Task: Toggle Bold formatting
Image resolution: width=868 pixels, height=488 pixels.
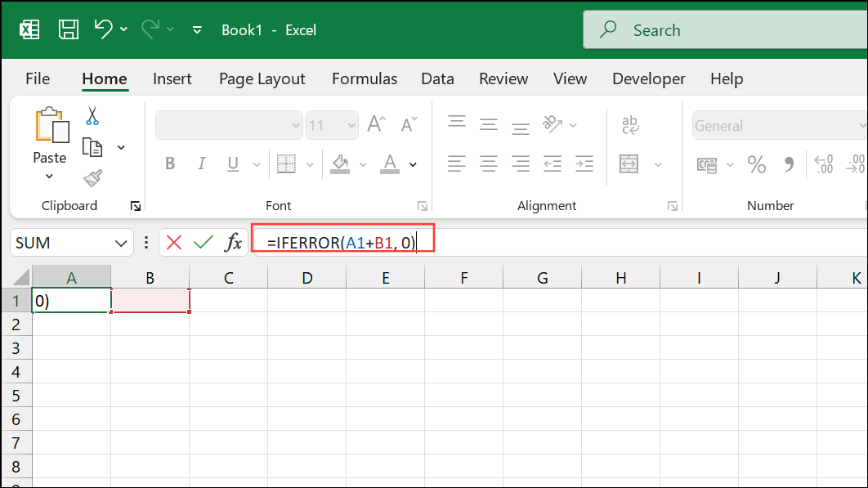Action: [x=170, y=163]
